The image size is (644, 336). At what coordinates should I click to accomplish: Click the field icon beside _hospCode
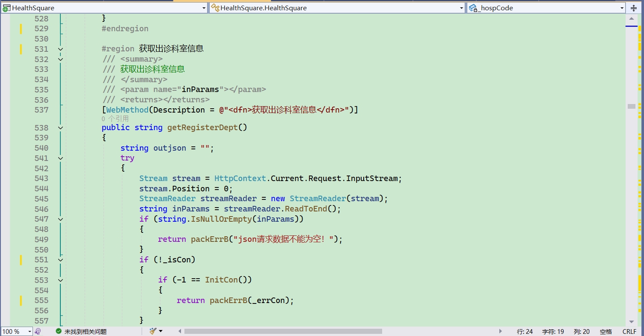click(473, 8)
